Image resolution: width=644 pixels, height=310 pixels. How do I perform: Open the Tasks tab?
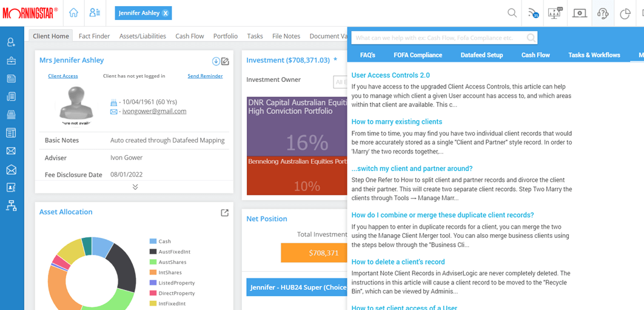point(255,36)
